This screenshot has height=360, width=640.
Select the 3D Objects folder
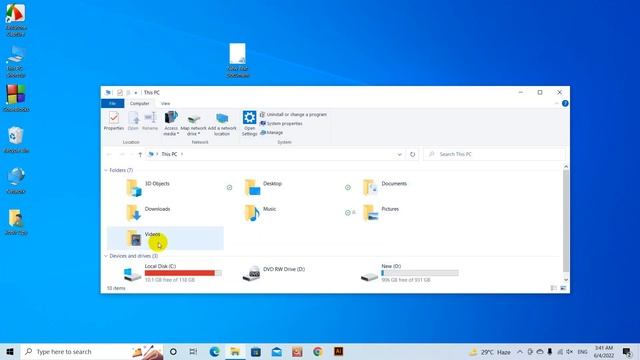pos(165,188)
